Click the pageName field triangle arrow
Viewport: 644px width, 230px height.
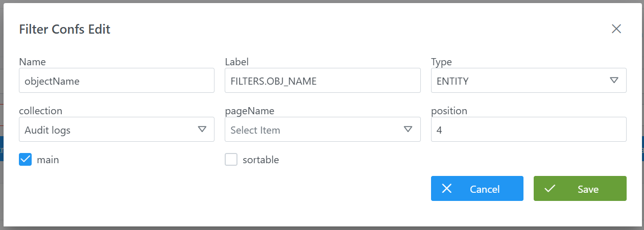tap(408, 130)
